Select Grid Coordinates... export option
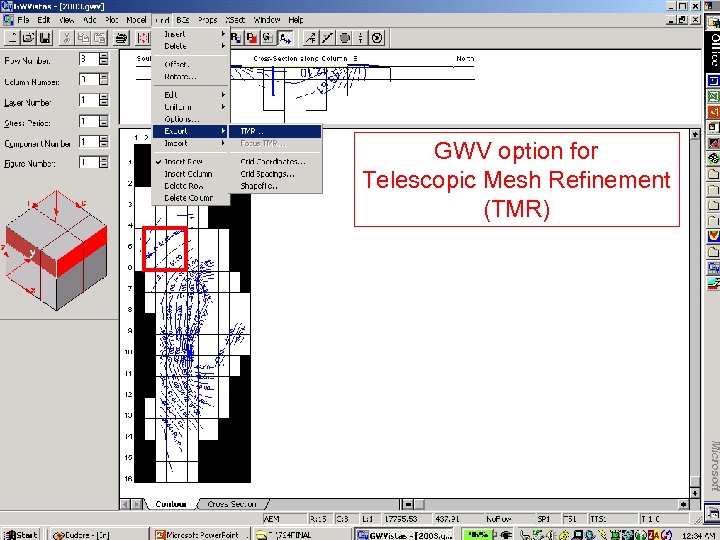The height and width of the screenshot is (540, 720). [275, 162]
